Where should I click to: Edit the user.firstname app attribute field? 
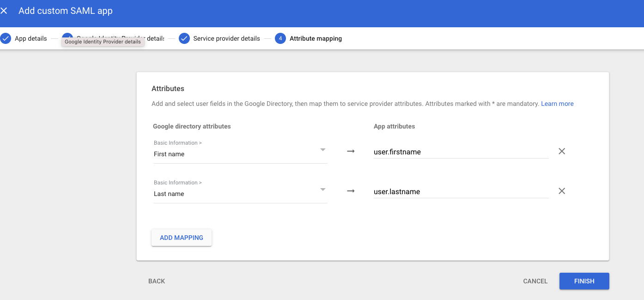tap(461, 152)
